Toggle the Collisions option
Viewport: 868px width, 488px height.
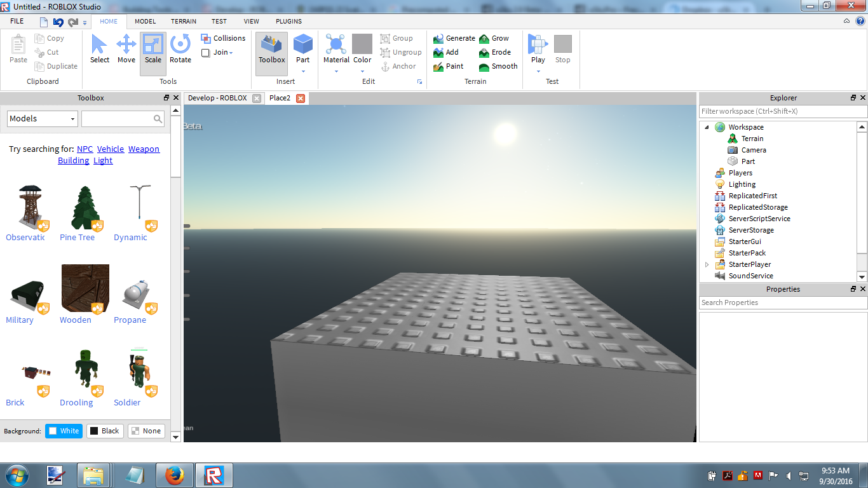tap(223, 38)
